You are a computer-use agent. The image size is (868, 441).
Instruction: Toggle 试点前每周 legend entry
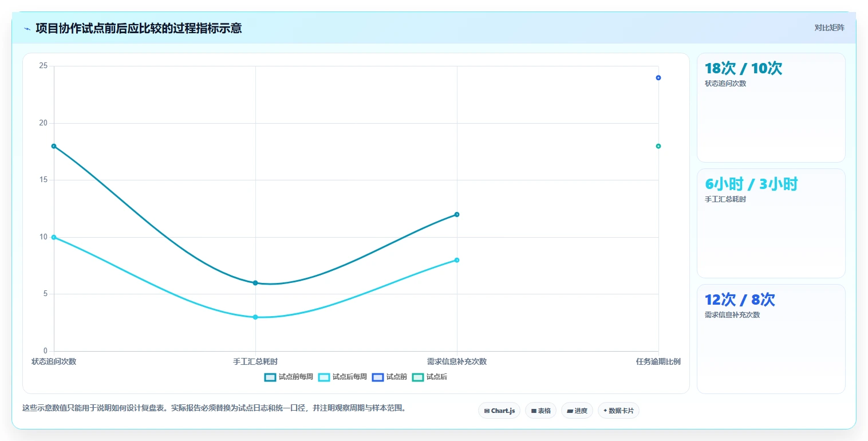(x=289, y=377)
